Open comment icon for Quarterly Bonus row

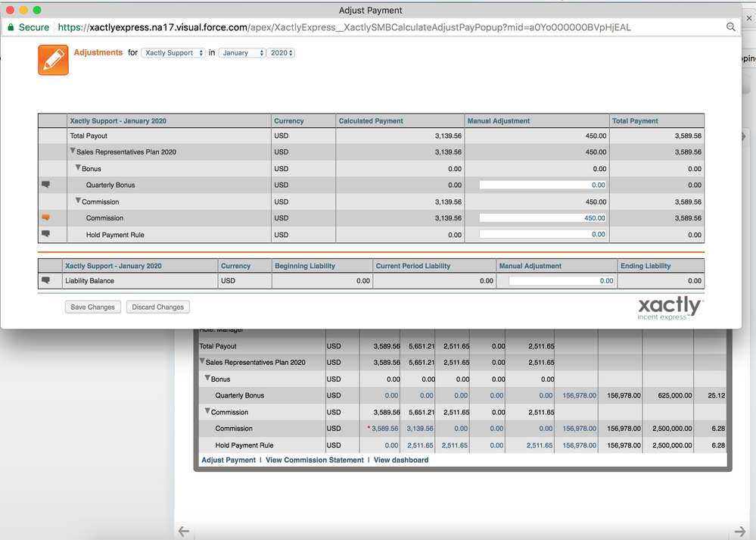46,184
